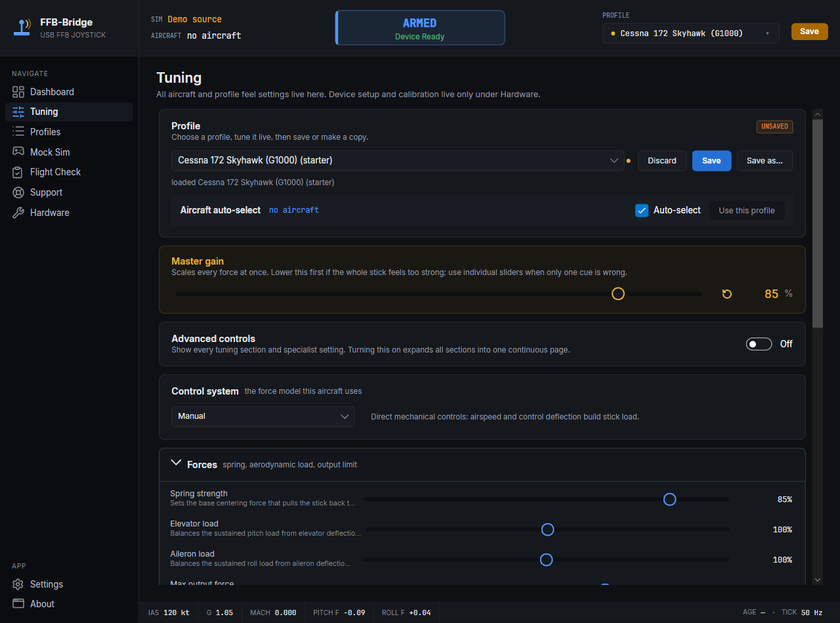This screenshot has width=840, height=623.
Task: Click the ROLL F +0.04 readout
Action: click(406, 612)
